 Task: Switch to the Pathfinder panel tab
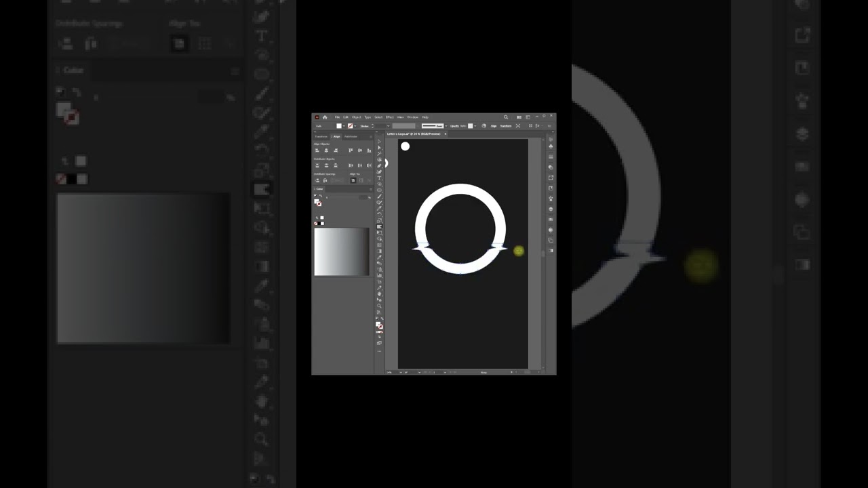[351, 136]
